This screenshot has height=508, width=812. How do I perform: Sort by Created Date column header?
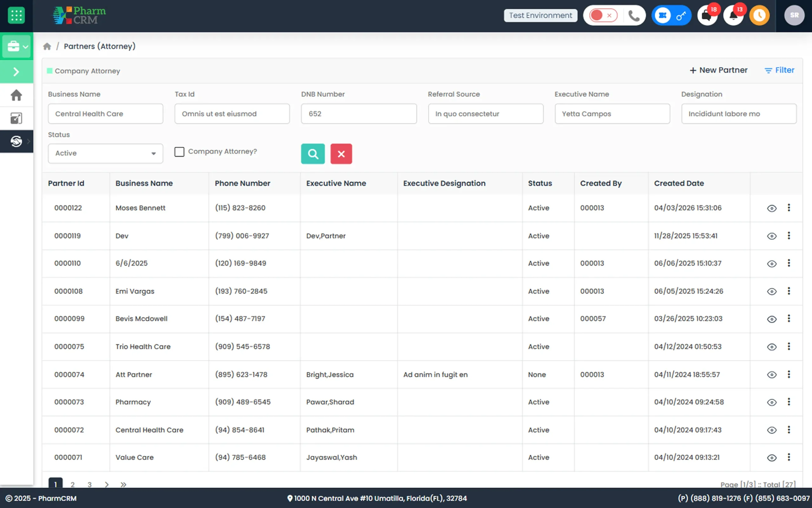coord(679,184)
